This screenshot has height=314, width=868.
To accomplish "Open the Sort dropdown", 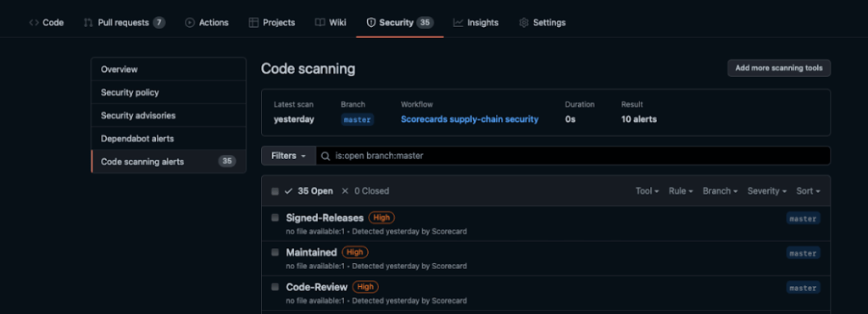I will [x=808, y=190].
